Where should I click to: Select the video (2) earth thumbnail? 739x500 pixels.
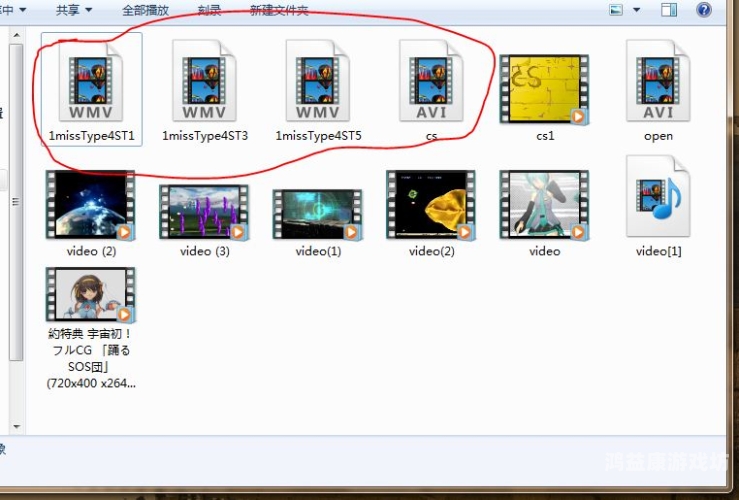click(x=90, y=205)
